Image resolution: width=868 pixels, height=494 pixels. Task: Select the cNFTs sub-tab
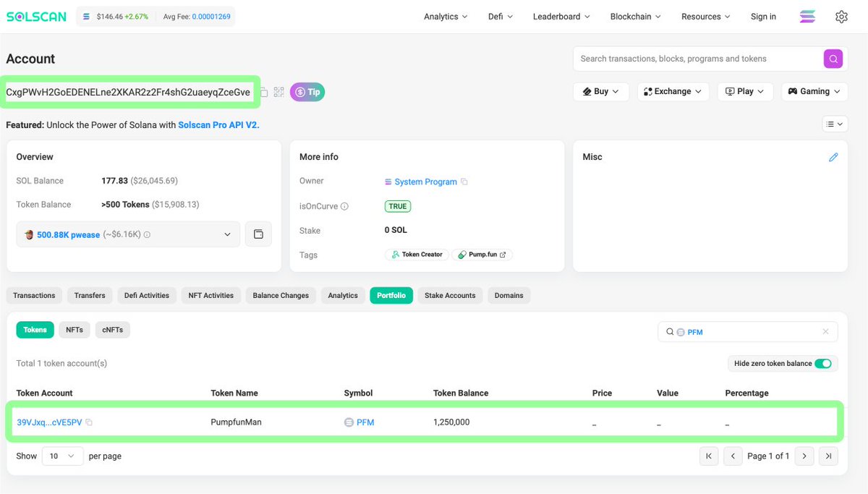pos(112,330)
